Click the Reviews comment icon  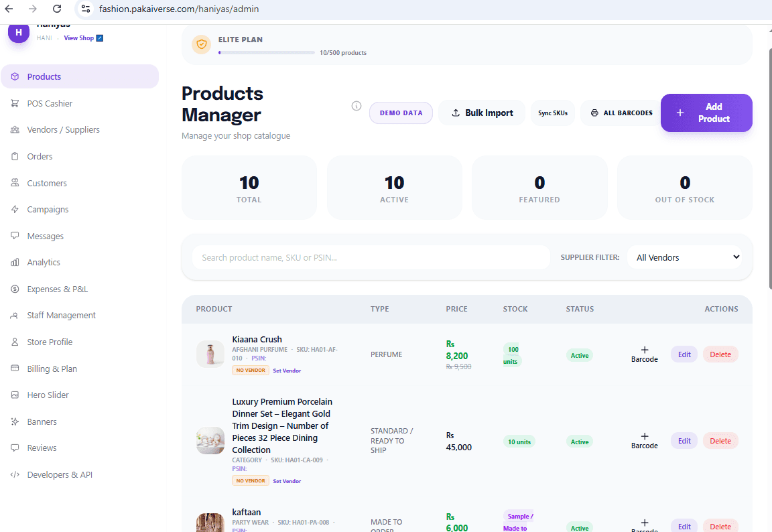pos(15,448)
